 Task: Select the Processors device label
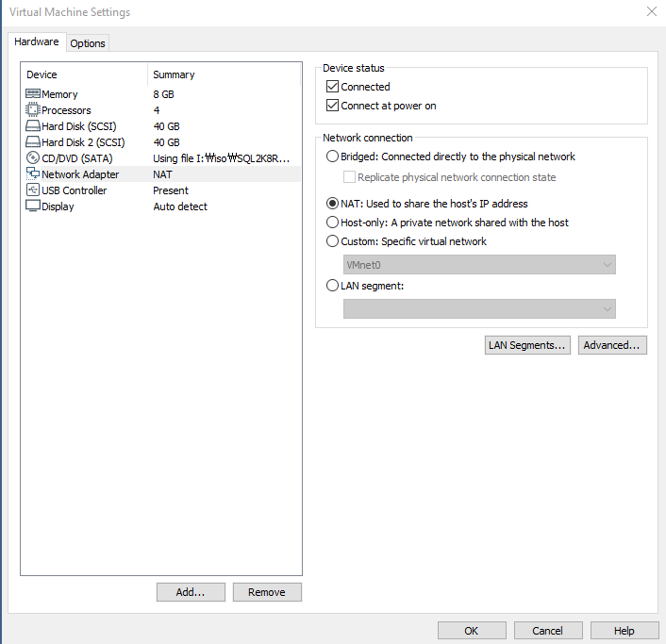click(x=66, y=110)
